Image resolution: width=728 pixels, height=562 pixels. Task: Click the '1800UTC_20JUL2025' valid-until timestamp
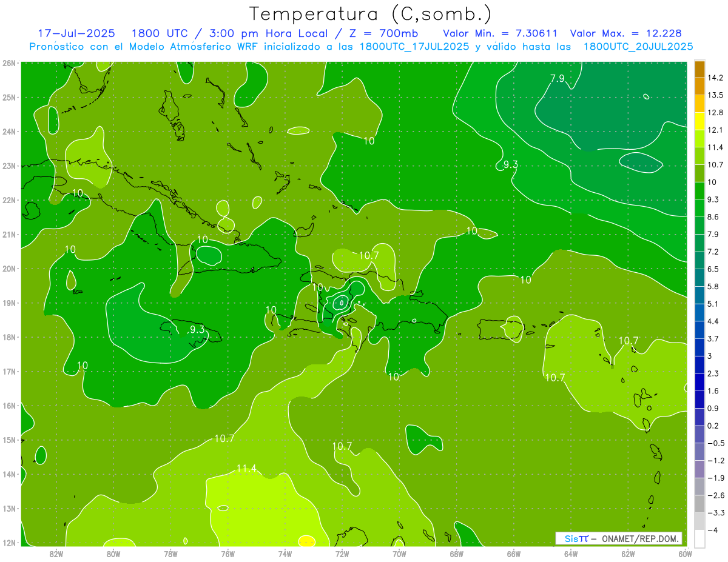[x=638, y=46]
